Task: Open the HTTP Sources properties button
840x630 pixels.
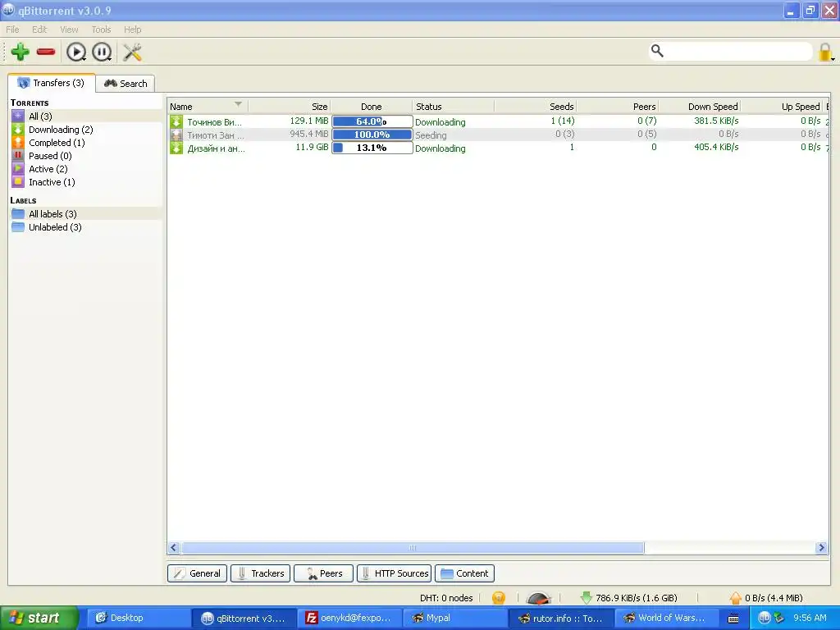Action: click(395, 573)
